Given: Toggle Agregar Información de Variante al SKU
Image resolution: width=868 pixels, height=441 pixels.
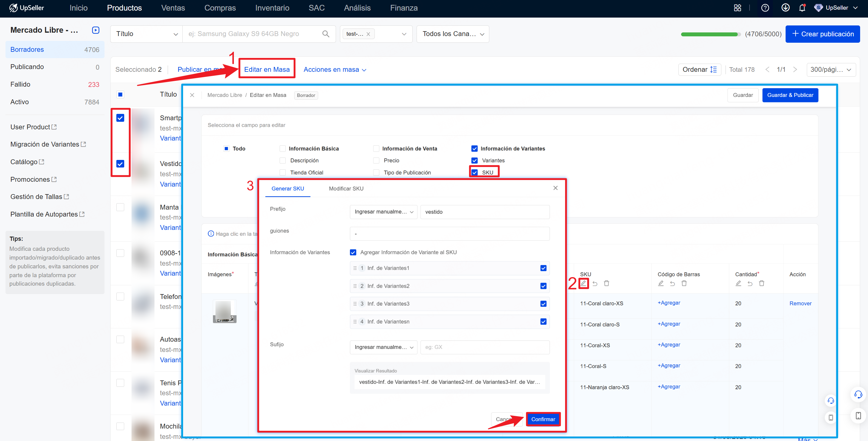Looking at the screenshot, I should (353, 252).
